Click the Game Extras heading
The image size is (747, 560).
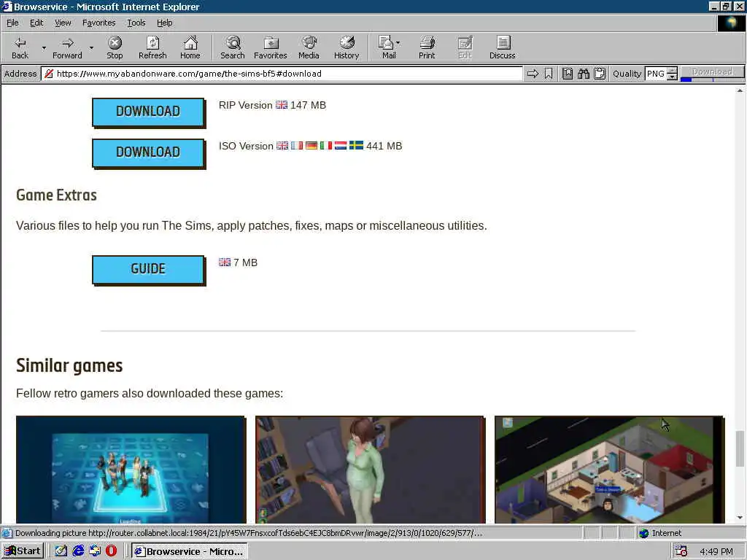point(56,195)
